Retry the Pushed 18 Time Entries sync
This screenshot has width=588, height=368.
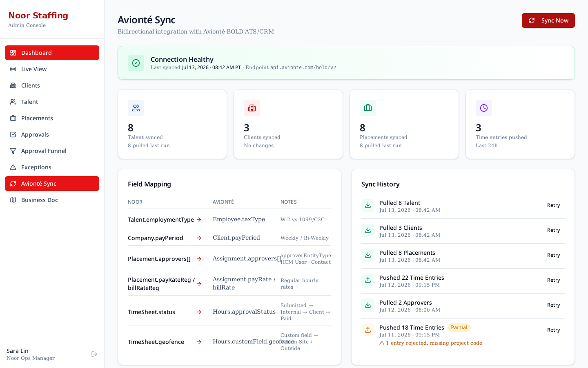coord(553,330)
